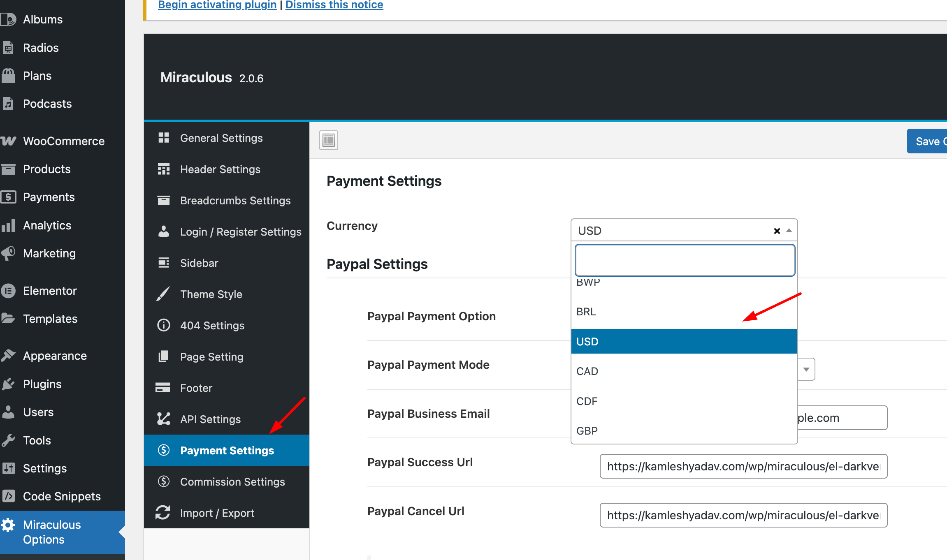Click the Podcasts music file icon
Image resolution: width=947 pixels, height=560 pixels.
click(8, 104)
